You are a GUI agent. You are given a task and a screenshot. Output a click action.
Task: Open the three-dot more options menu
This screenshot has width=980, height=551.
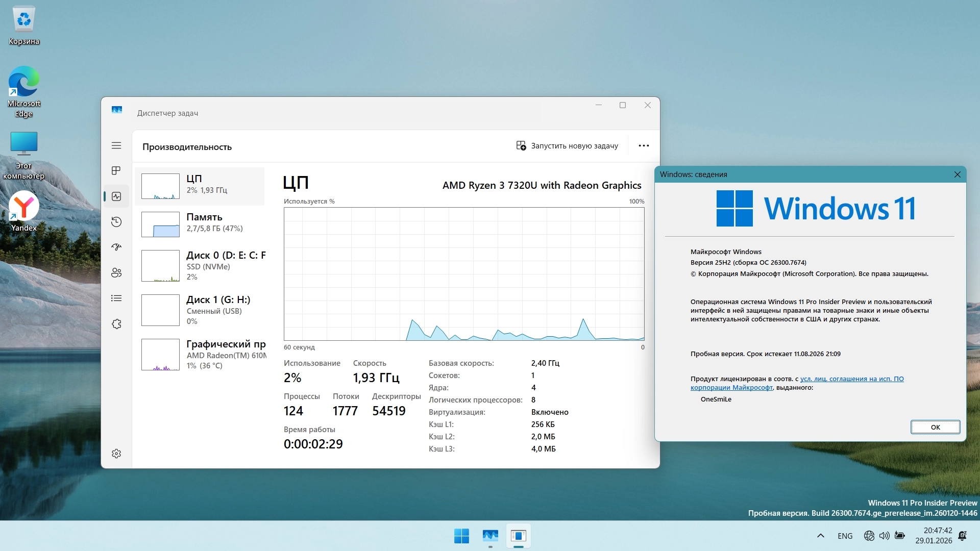click(644, 146)
